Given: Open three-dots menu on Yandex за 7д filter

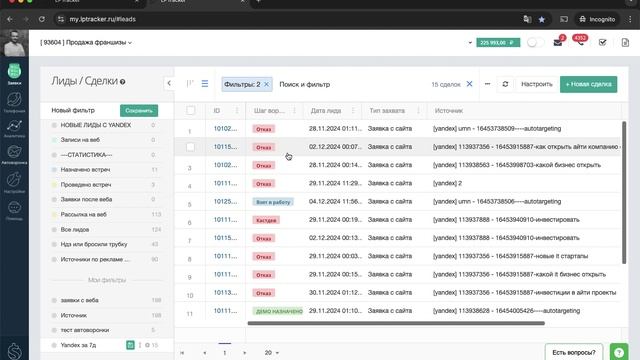Looking at the screenshot, I should (140, 345).
